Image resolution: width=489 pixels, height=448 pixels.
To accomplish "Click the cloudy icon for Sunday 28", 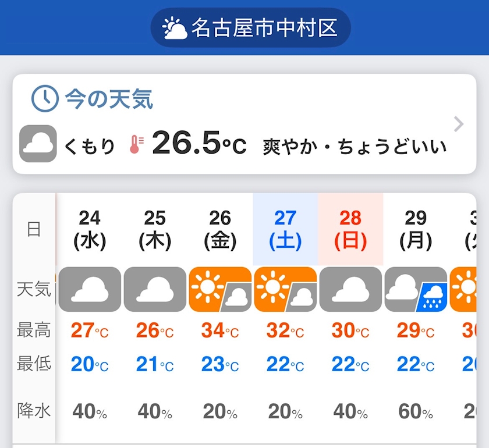I will [x=350, y=289].
